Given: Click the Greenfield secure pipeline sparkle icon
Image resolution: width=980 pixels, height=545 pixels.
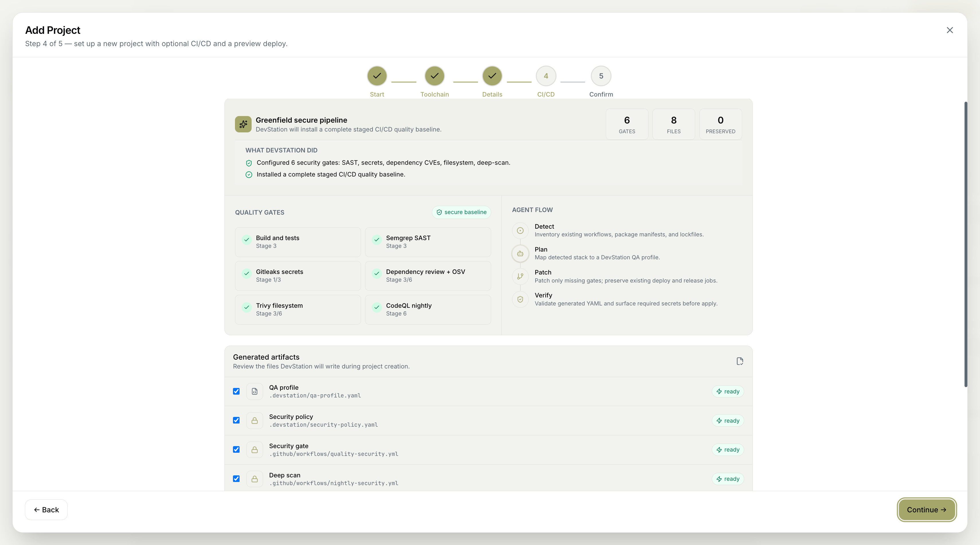Looking at the screenshot, I should pos(243,124).
